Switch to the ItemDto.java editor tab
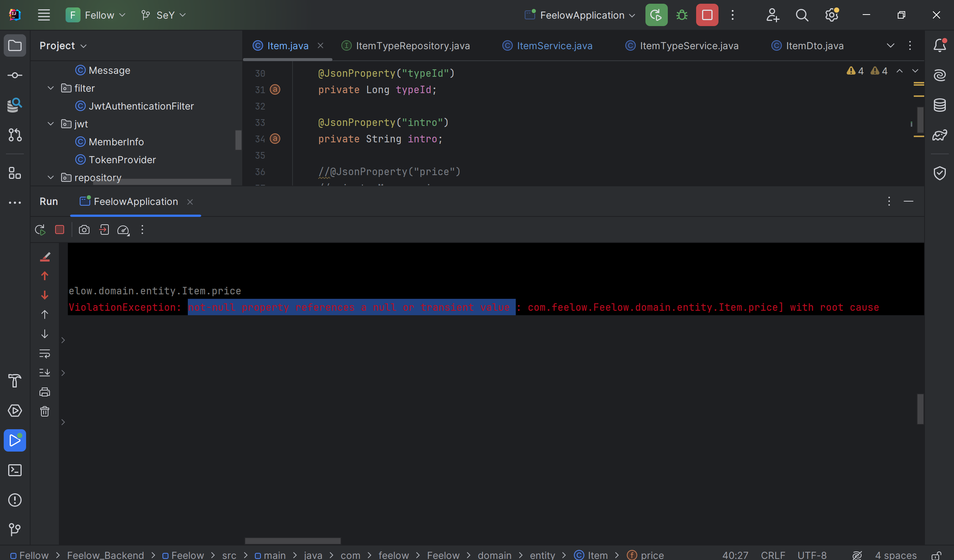 coord(814,46)
